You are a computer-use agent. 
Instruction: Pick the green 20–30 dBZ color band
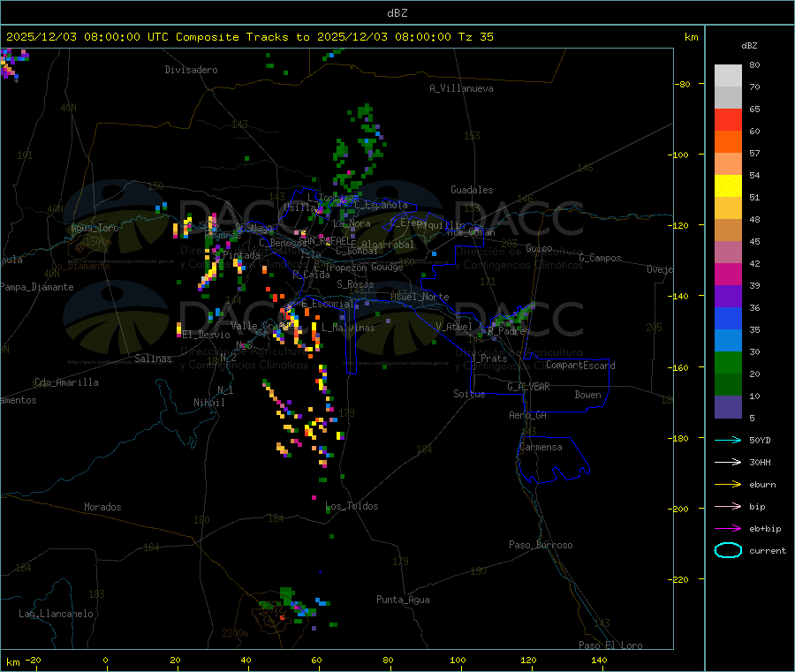click(x=728, y=362)
